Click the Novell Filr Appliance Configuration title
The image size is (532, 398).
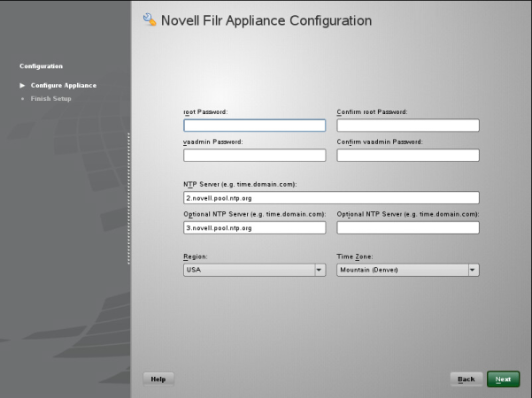point(266,20)
